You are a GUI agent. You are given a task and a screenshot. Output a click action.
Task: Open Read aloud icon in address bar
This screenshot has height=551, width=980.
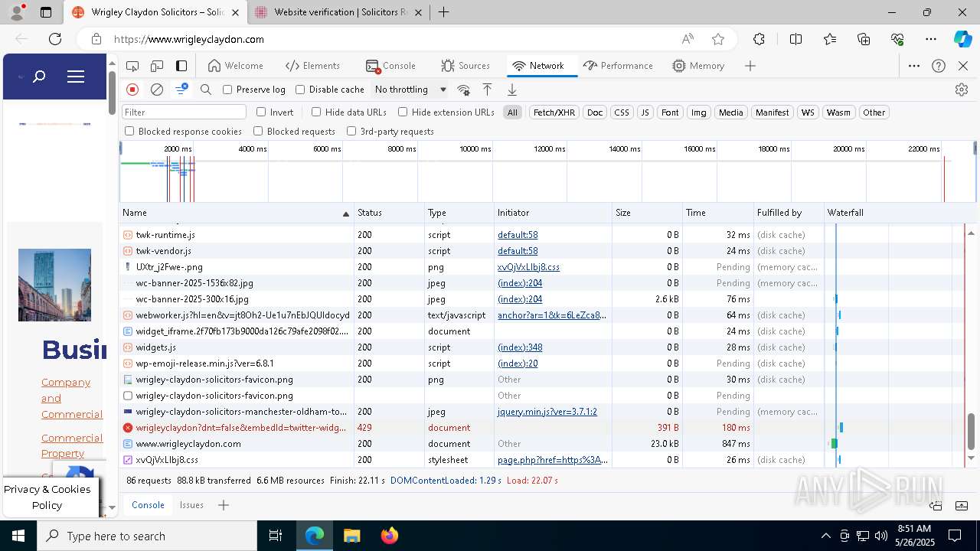click(x=688, y=39)
